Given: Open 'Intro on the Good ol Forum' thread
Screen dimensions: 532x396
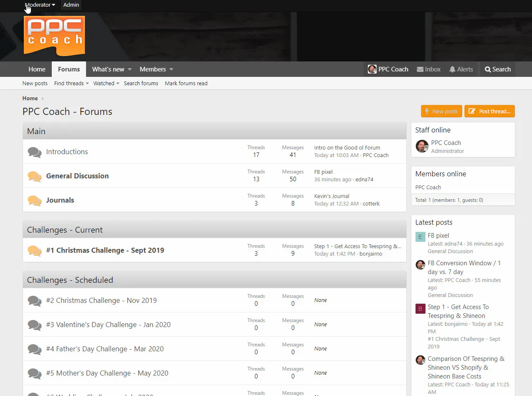Looking at the screenshot, I should 347,147.
